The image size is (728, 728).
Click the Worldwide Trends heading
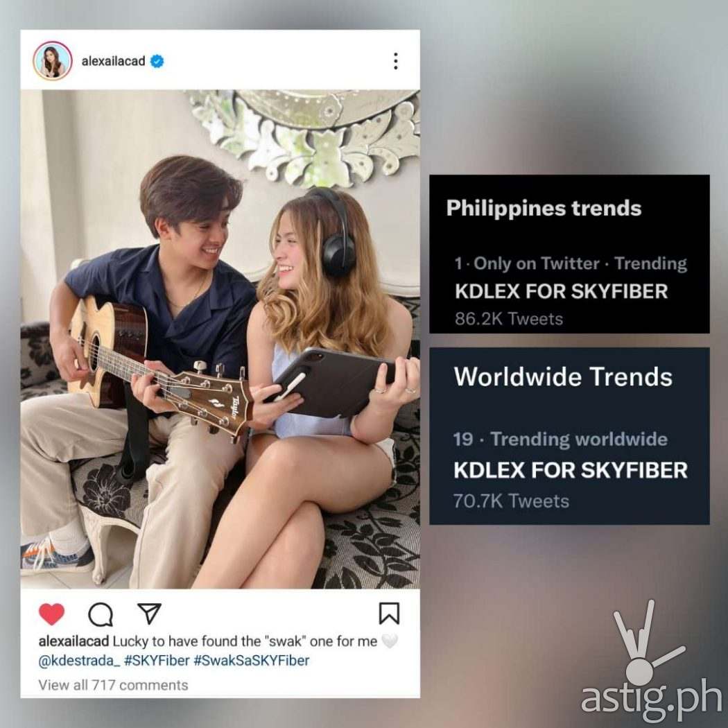563,376
